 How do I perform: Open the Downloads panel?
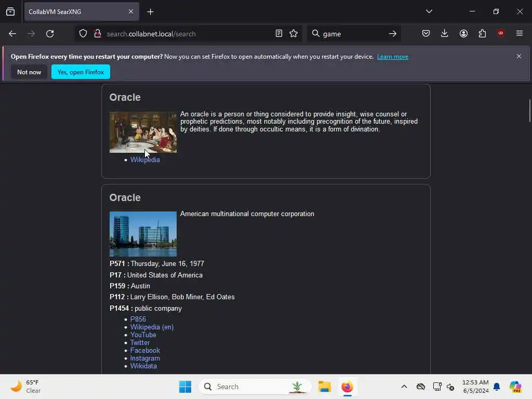pyautogui.click(x=445, y=33)
